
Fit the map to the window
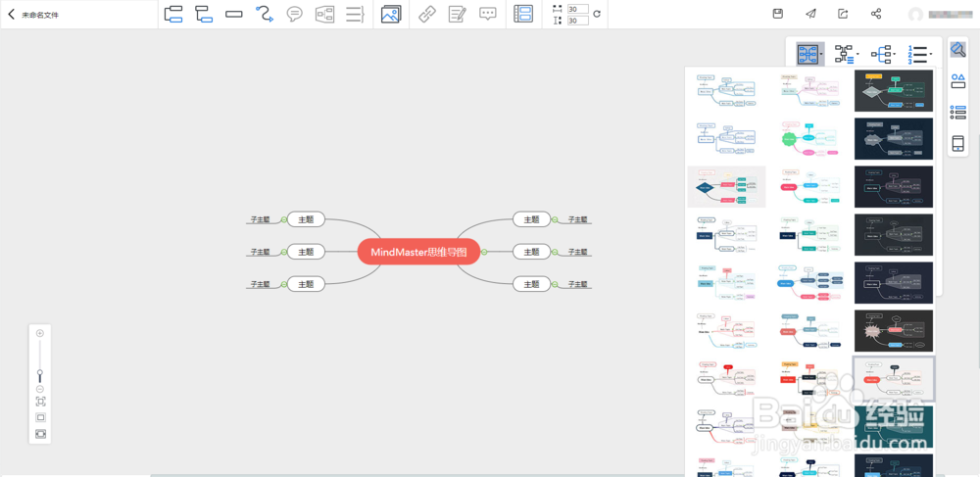[x=40, y=402]
